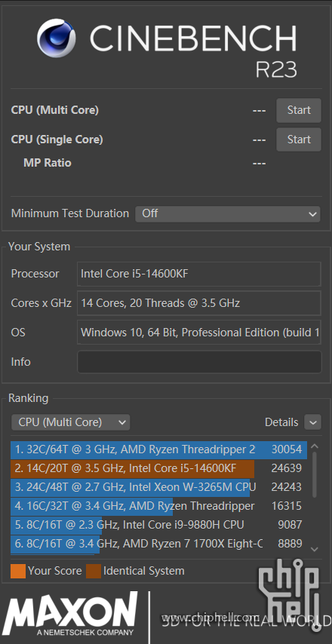Click the Details label in Ranking
The width and height of the screenshot is (332, 644).
281,422
